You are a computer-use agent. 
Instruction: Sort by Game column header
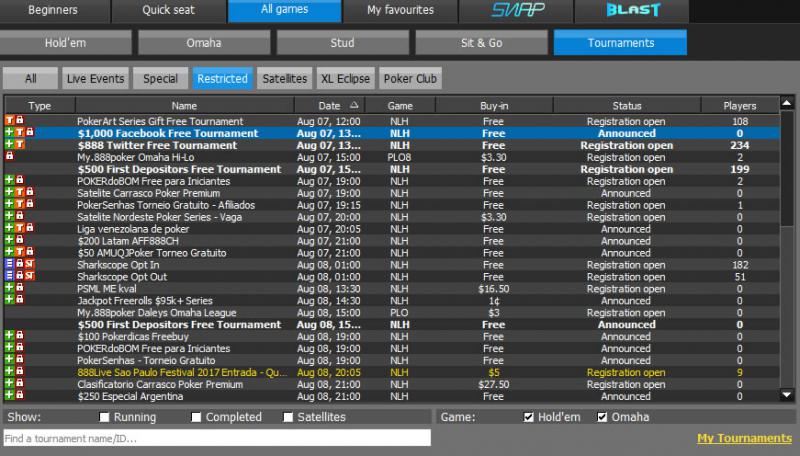tap(400, 106)
